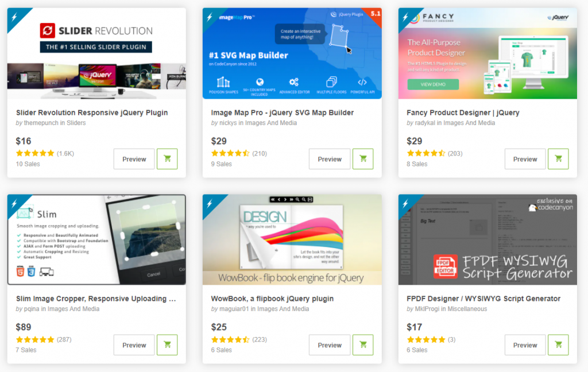The width and height of the screenshot is (588, 372).
Task: Visit author nickys profile
Action: pos(228,123)
